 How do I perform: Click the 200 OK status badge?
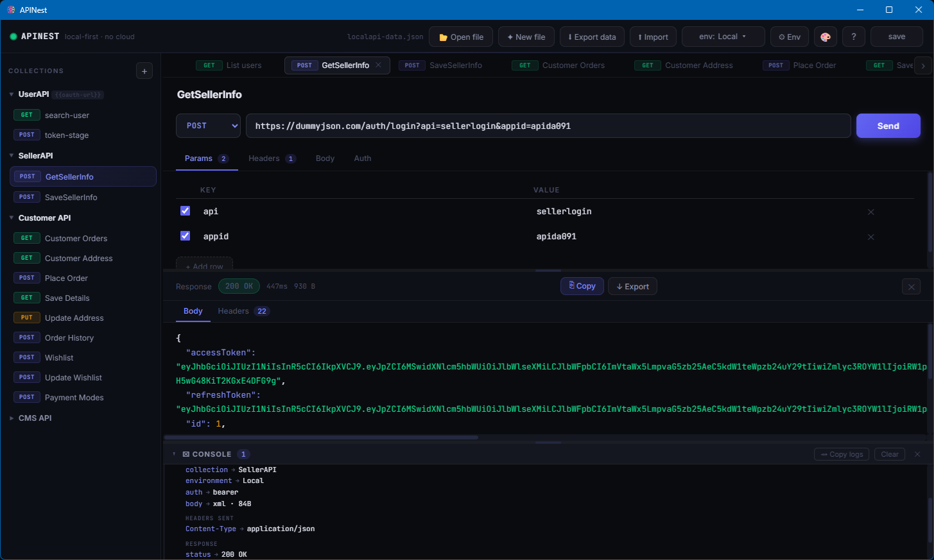tap(239, 286)
